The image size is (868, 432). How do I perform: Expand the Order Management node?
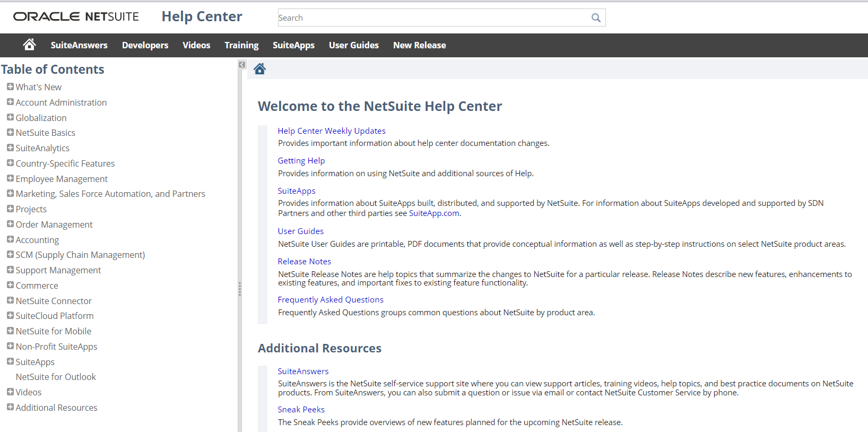coord(10,224)
